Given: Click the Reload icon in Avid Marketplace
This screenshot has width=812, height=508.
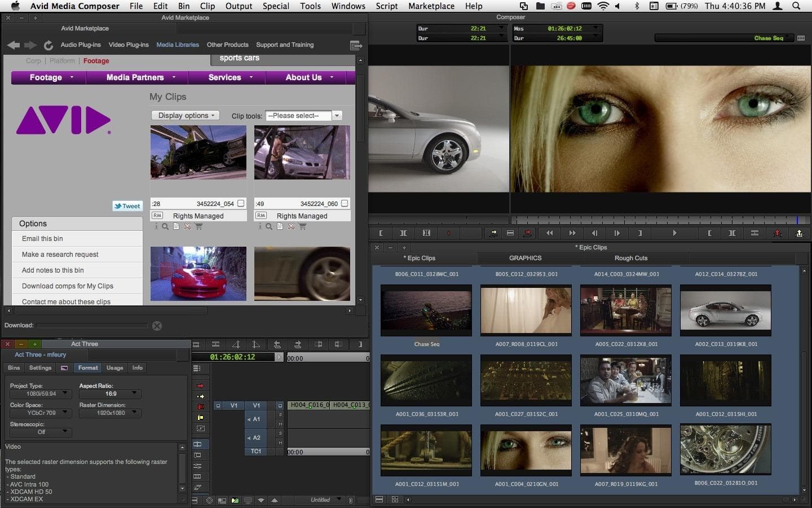Looking at the screenshot, I should pyautogui.click(x=48, y=45).
